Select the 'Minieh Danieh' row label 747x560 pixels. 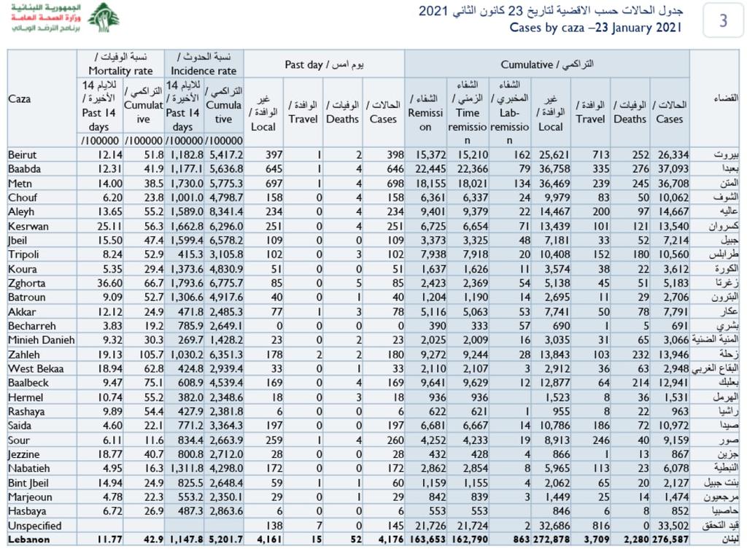(42, 340)
